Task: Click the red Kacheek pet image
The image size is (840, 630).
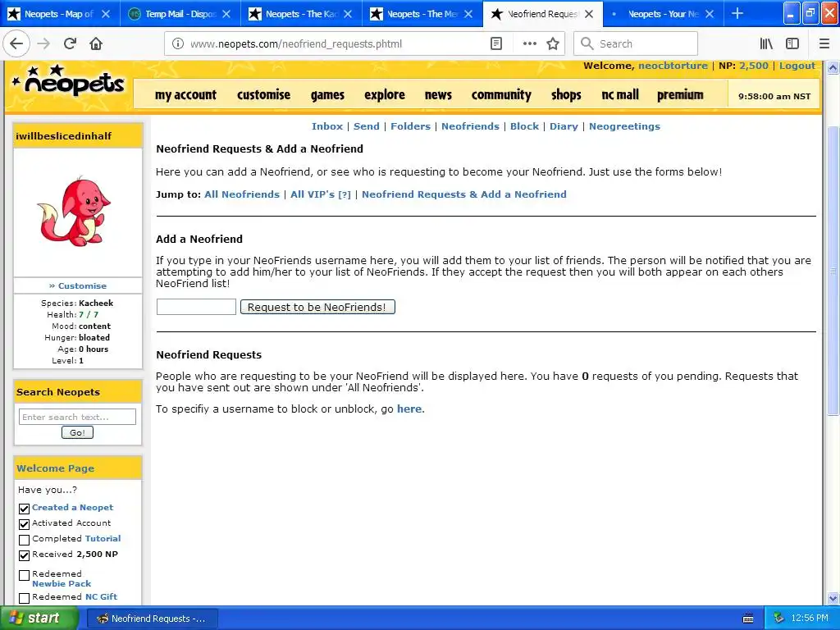Action: tap(74, 212)
